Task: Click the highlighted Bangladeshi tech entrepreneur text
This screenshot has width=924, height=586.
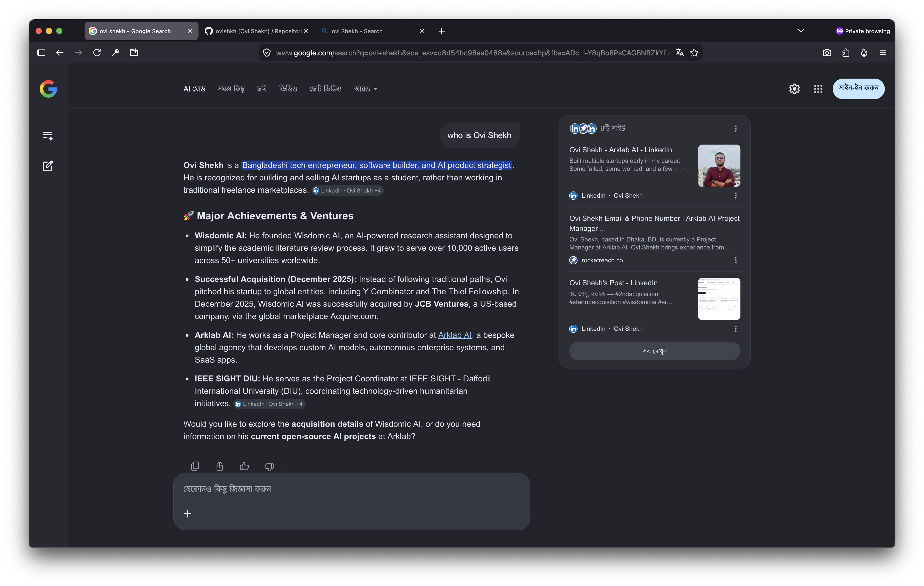Action: pyautogui.click(x=376, y=165)
